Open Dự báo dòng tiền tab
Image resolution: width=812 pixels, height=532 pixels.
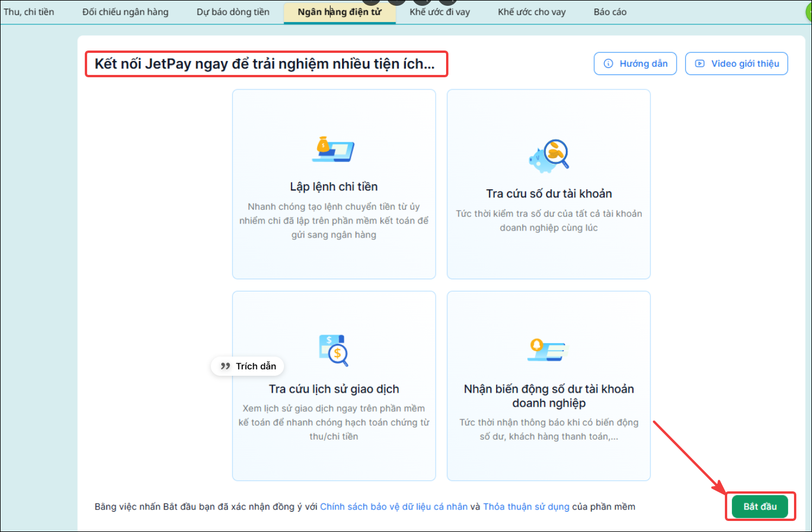pos(233,12)
